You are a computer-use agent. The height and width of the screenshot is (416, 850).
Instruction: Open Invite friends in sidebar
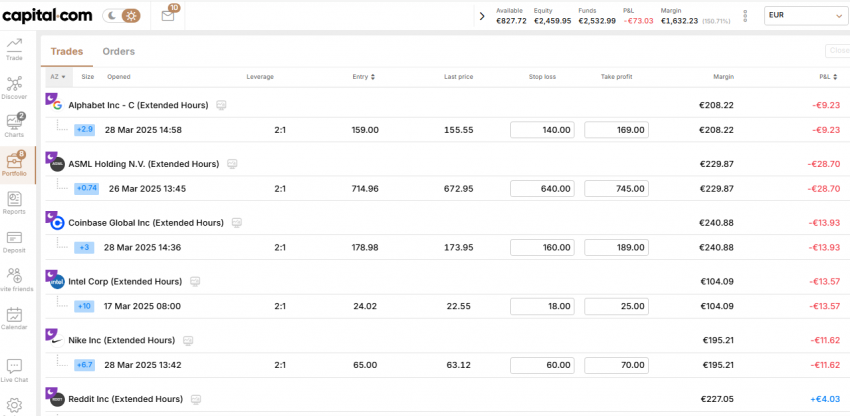coord(15,280)
